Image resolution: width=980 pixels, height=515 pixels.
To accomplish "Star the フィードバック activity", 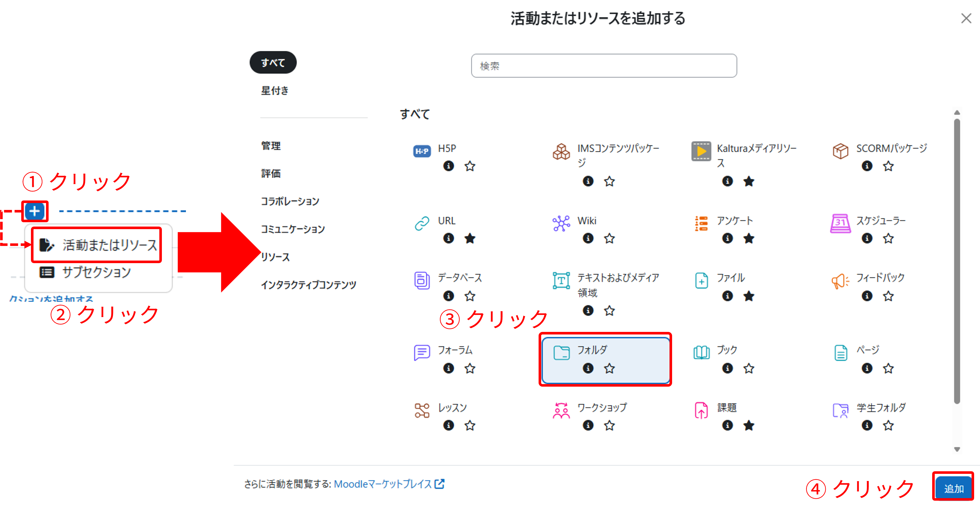I will click(x=888, y=296).
